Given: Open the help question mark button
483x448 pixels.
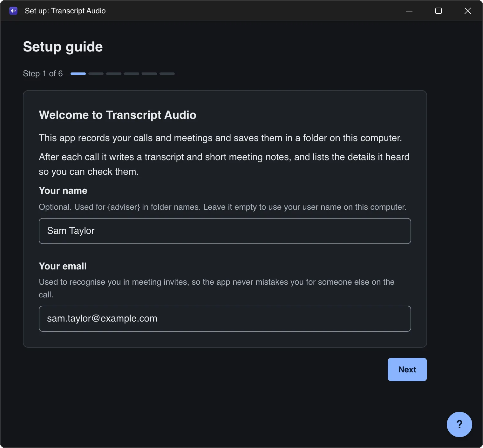Looking at the screenshot, I should coord(459,424).
